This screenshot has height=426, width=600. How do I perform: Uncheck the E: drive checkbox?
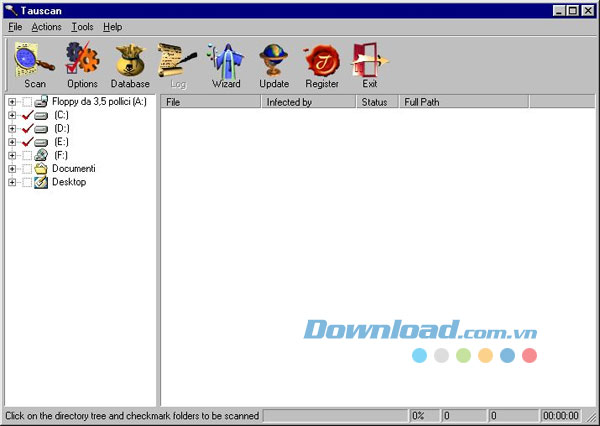tap(28, 142)
